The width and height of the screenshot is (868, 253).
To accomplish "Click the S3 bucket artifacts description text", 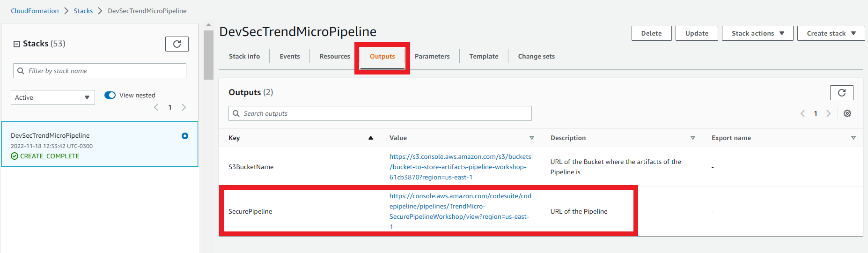I will (x=616, y=167).
